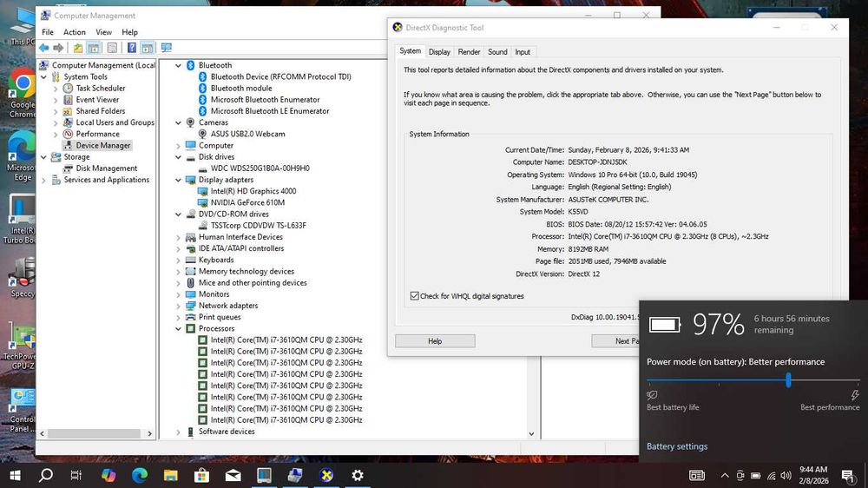Viewport: 868px width, 488px height.
Task: Select Local Users and Groups
Action: (115, 122)
